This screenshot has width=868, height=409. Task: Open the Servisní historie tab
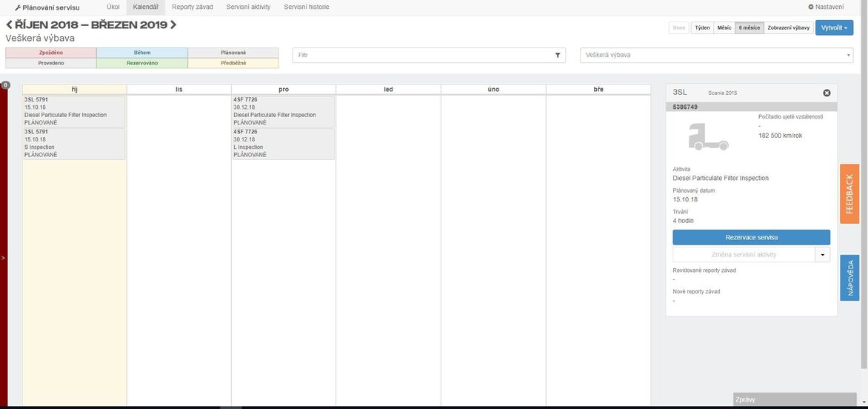(x=307, y=7)
